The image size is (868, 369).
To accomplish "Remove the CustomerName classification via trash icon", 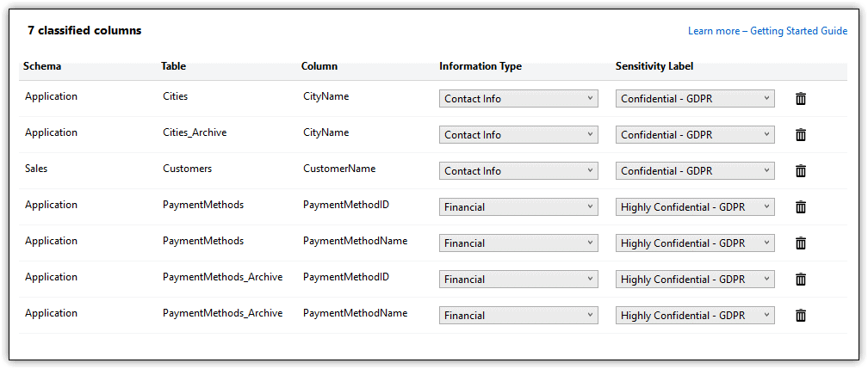I will coord(801,171).
